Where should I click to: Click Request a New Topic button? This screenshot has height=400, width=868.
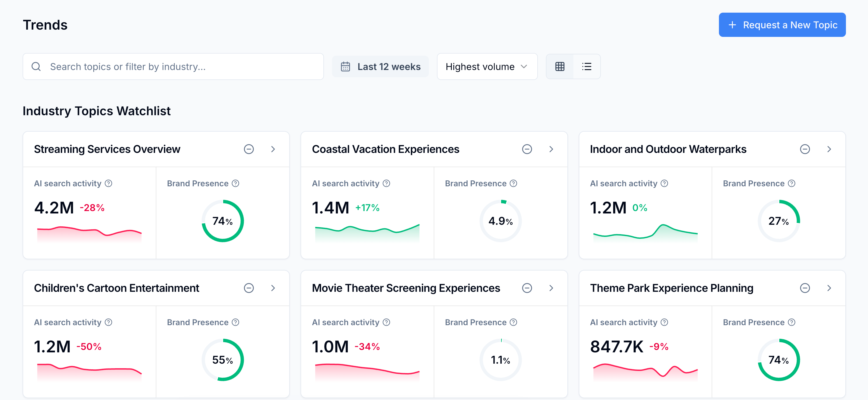point(782,24)
